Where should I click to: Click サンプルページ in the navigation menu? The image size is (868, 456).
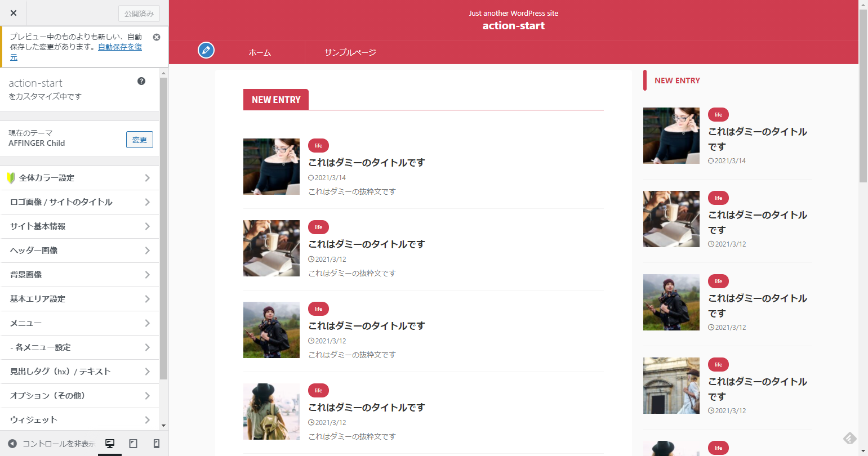click(x=350, y=52)
